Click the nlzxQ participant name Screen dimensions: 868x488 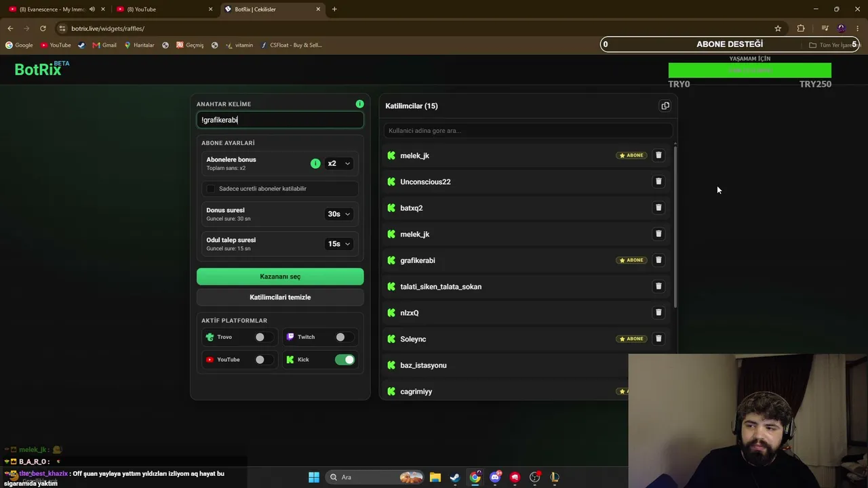[x=410, y=313]
